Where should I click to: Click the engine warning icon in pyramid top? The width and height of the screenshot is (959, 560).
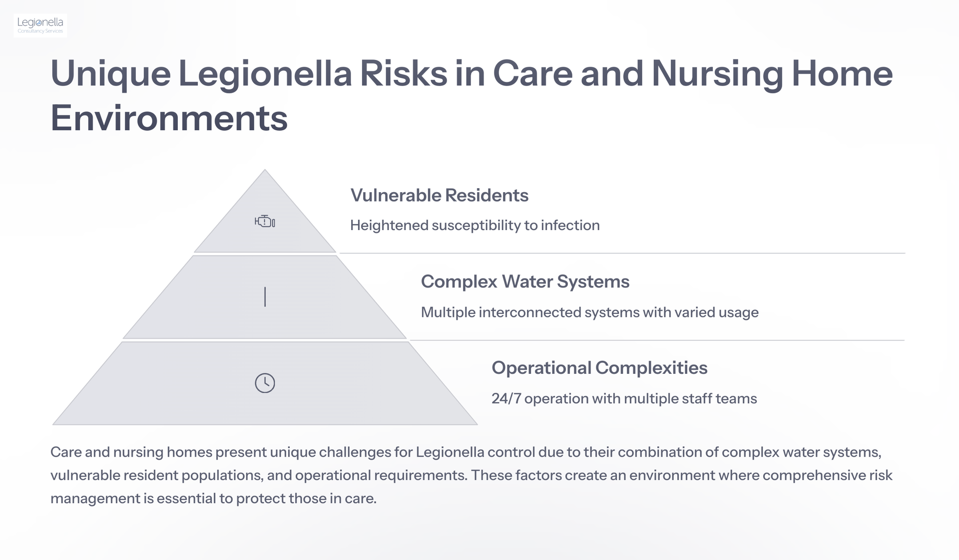coord(265,221)
